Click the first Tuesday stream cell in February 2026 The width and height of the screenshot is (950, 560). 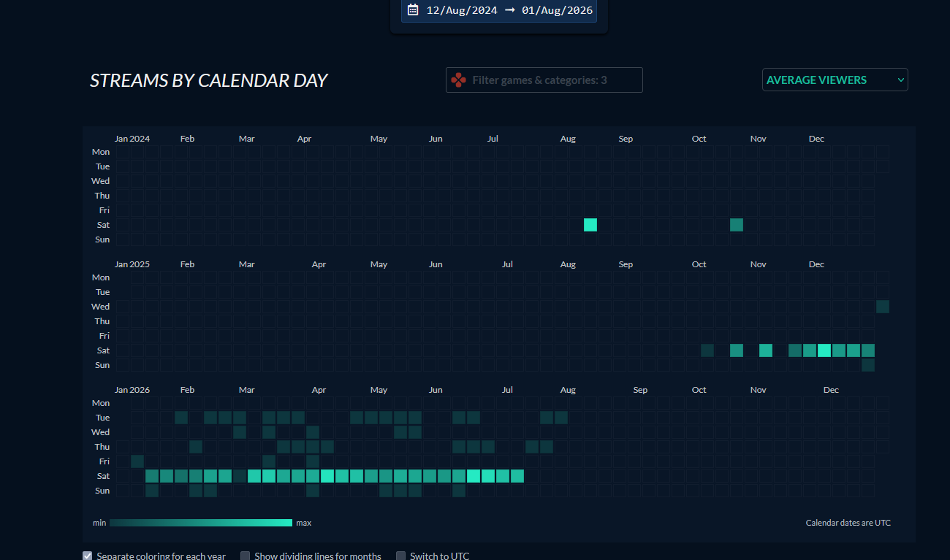click(x=181, y=418)
